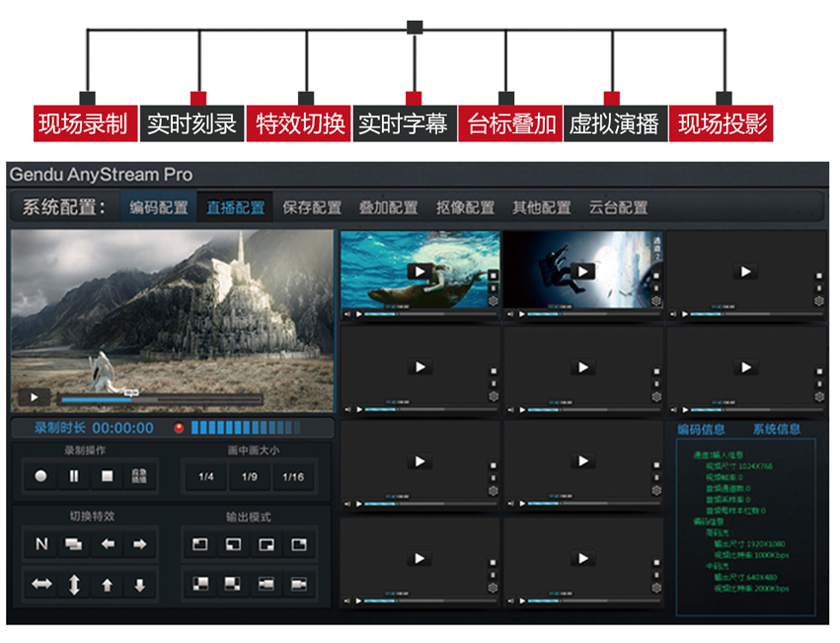Pick the last layout in the second 输出模式 row
Screen dimensions: 840x643
pyautogui.click(x=299, y=584)
